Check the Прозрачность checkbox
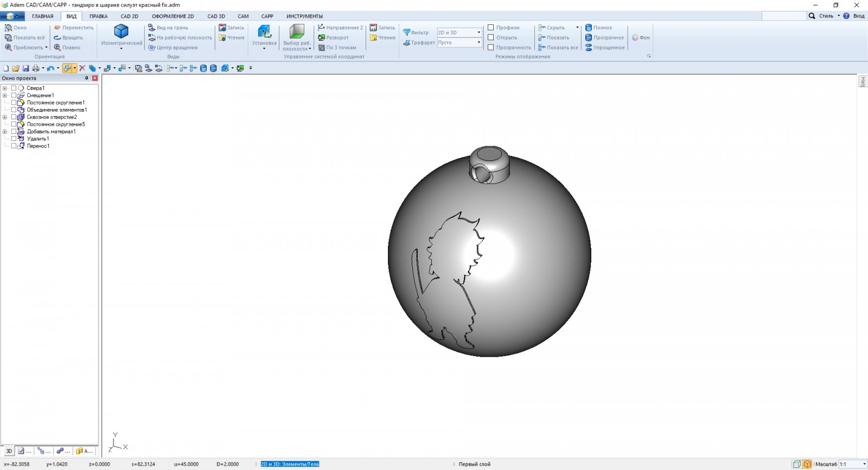The width and height of the screenshot is (868, 470). pyautogui.click(x=491, y=48)
